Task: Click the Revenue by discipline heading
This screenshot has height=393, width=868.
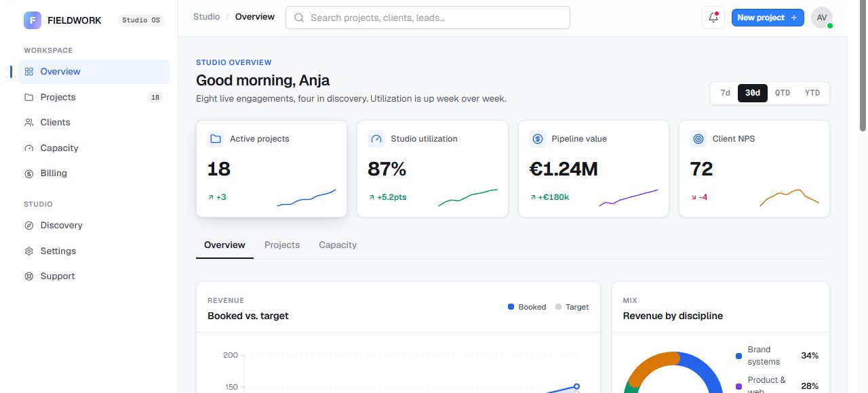Action: tap(673, 316)
